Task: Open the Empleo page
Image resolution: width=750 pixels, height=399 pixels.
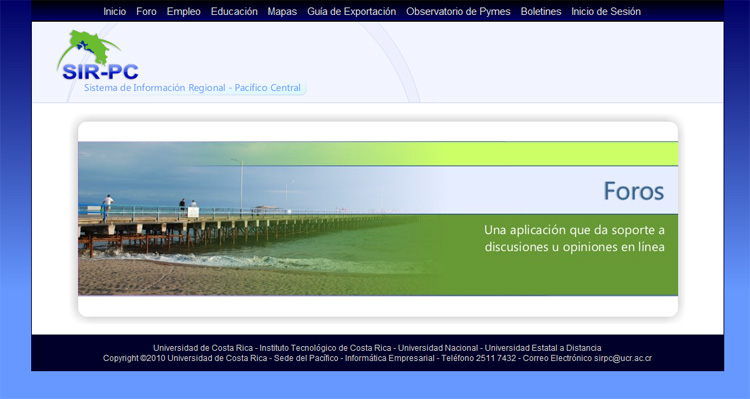Action: (184, 11)
